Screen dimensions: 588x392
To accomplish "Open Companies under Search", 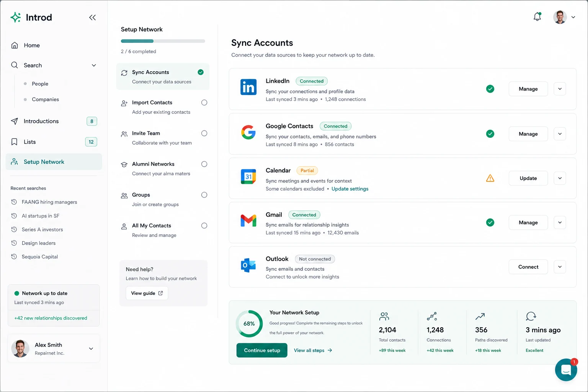I will click(45, 100).
